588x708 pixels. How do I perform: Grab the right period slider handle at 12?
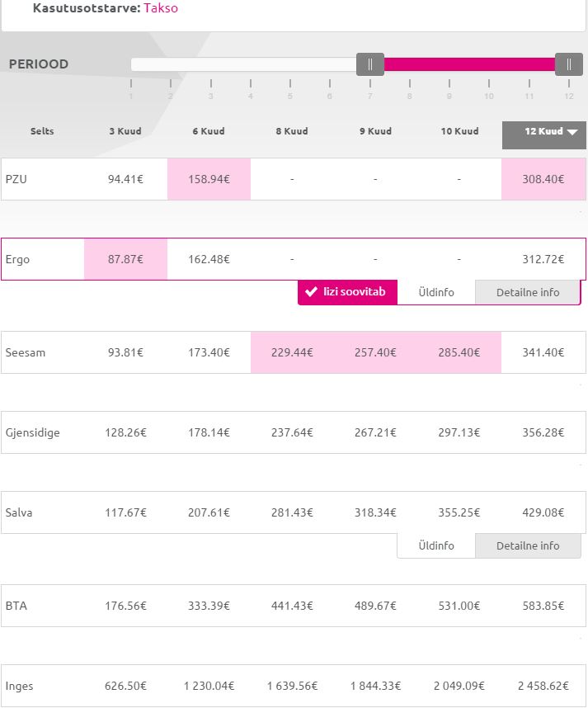point(568,64)
